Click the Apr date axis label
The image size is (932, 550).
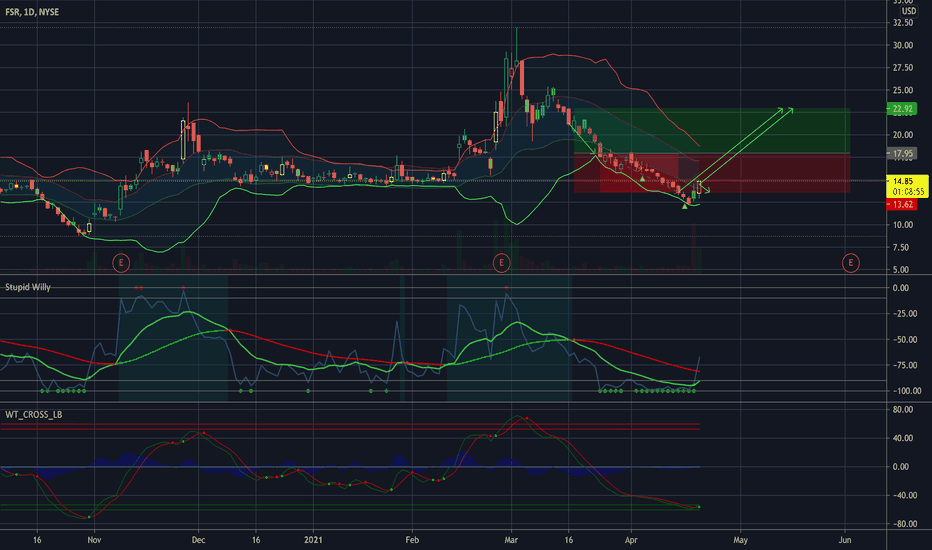coord(631,540)
